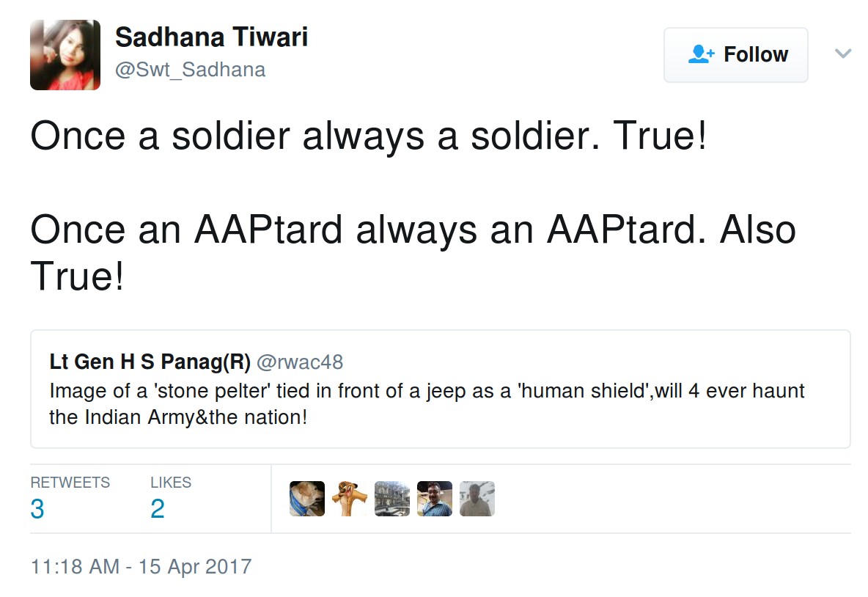Click the faded avatar of a standing man

pyautogui.click(x=477, y=499)
